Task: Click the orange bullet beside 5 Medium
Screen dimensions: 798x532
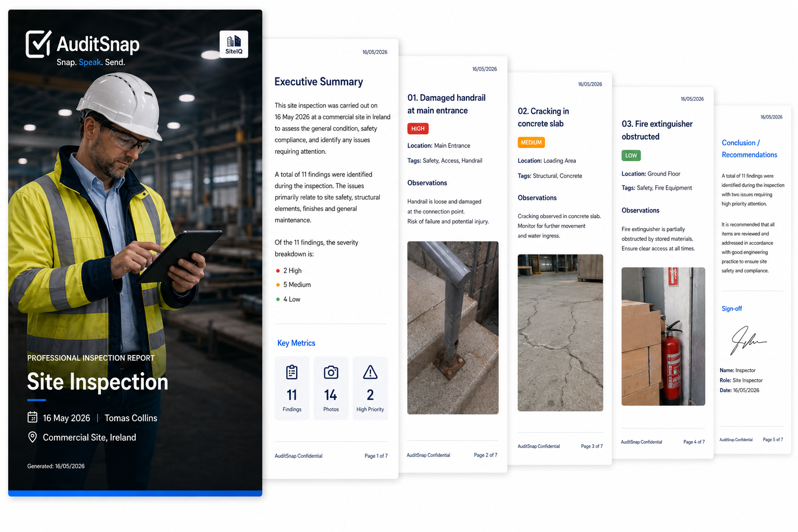Action: (278, 285)
